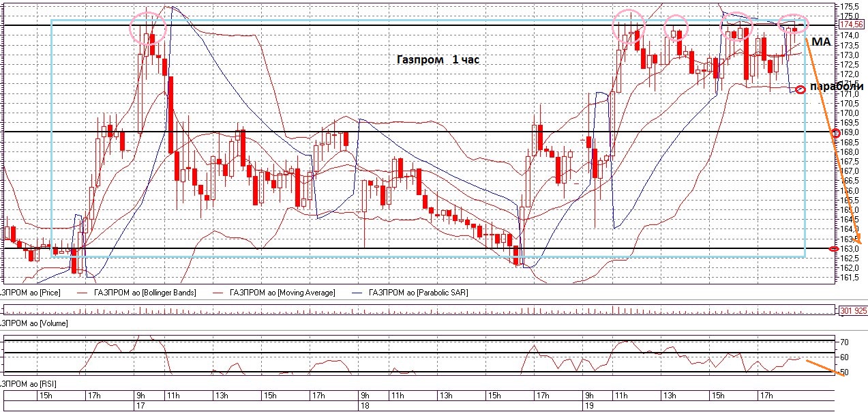The image size is (868, 412).
Task: Click the RSI scale value 70
Action: [x=844, y=342]
